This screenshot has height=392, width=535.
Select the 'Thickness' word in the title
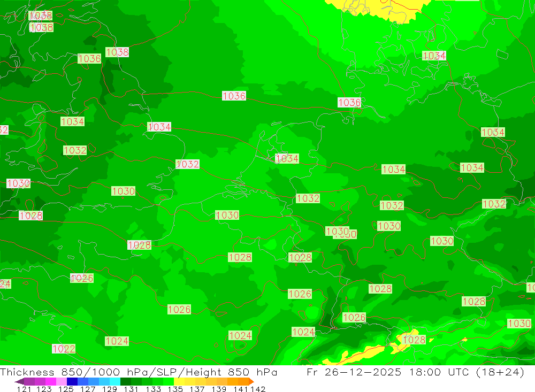[27, 372]
